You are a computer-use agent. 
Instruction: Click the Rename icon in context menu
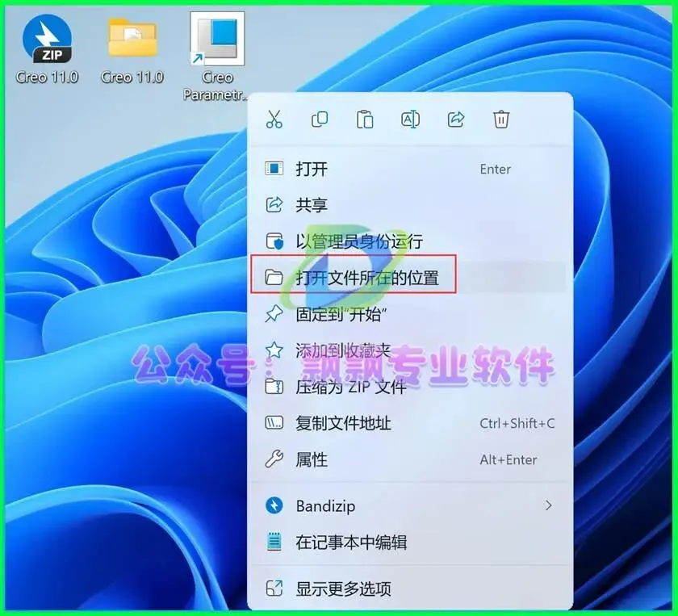(410, 119)
